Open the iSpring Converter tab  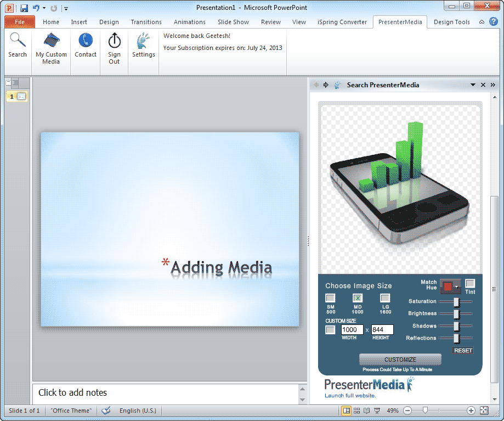(x=342, y=22)
